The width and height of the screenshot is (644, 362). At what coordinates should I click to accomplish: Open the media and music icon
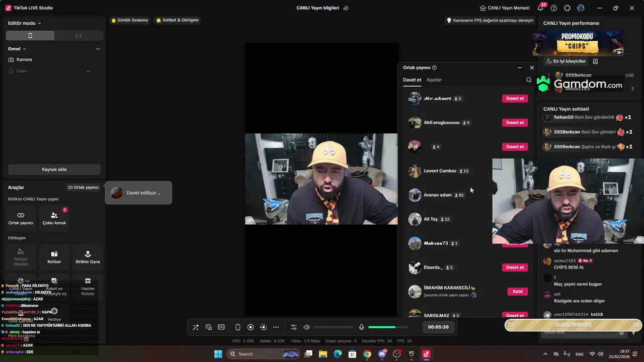[208, 327]
